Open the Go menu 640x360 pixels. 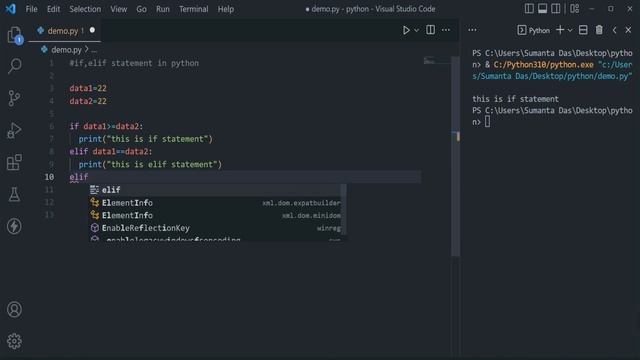pos(141,9)
